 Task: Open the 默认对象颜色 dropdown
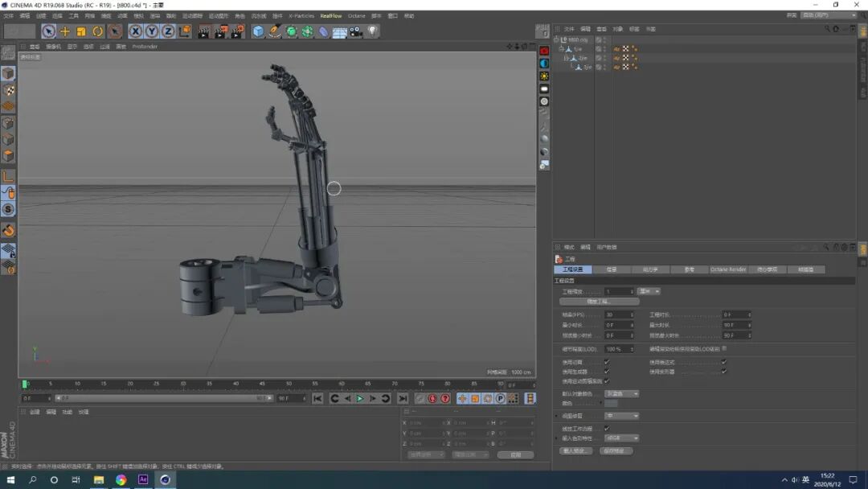pyautogui.click(x=622, y=394)
